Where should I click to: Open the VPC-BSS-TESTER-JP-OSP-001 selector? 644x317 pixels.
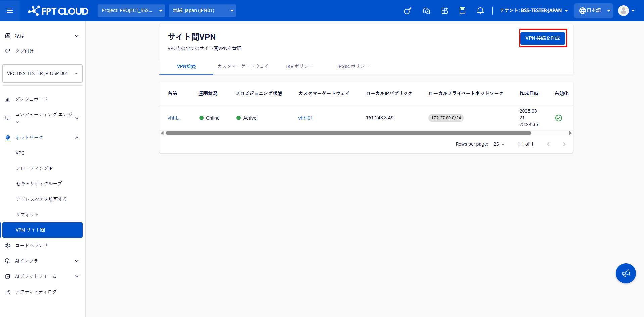tap(42, 73)
